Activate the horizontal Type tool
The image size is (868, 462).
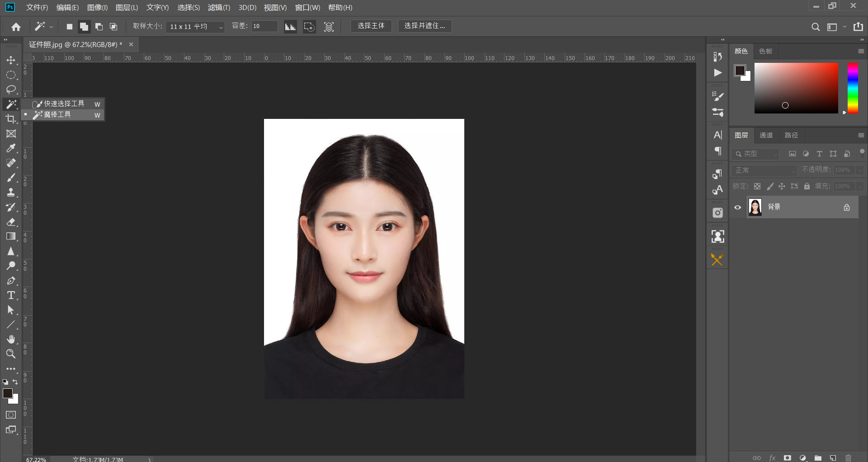pyautogui.click(x=11, y=296)
